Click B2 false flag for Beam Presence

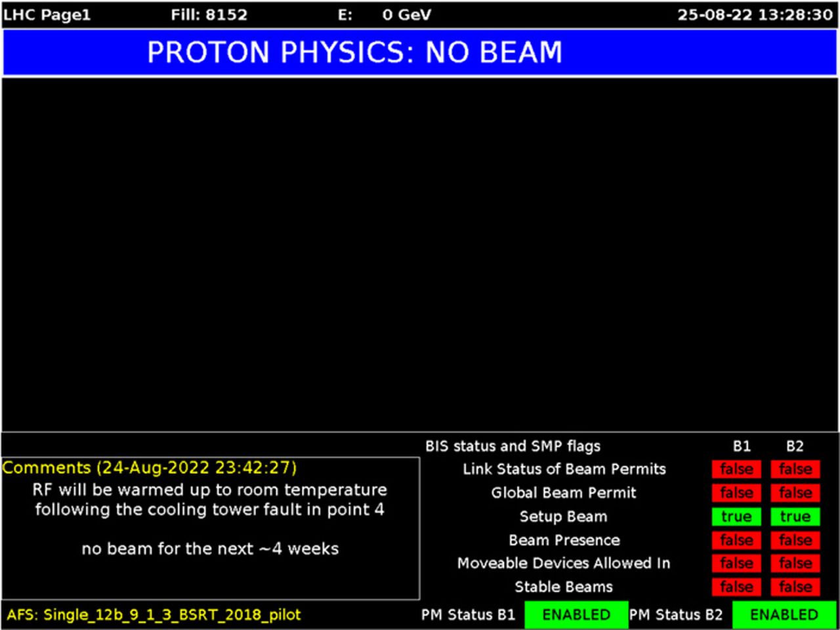pos(795,540)
